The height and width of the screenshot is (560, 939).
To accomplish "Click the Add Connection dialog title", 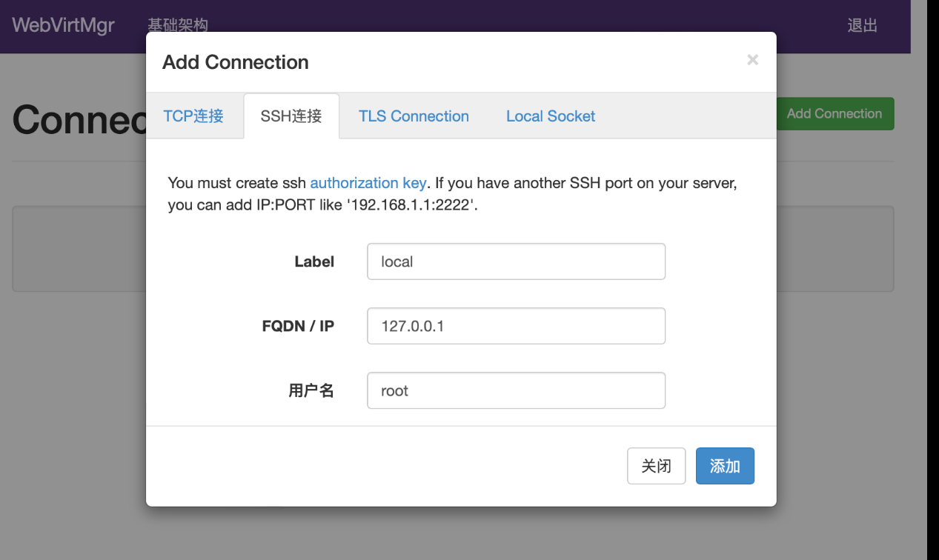I will point(236,62).
